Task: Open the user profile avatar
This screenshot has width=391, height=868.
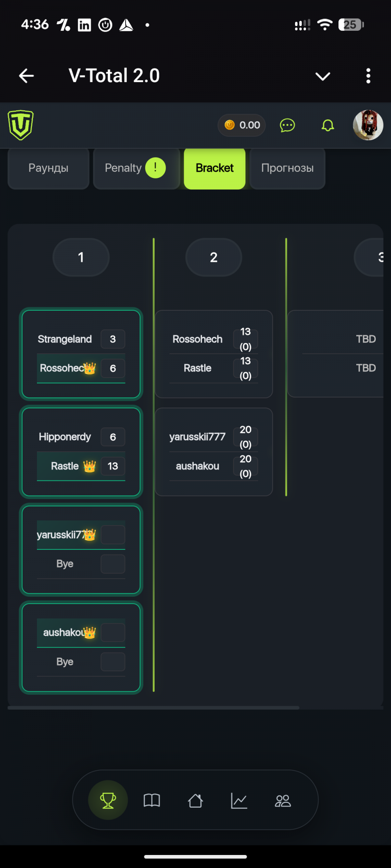Action: (x=368, y=125)
